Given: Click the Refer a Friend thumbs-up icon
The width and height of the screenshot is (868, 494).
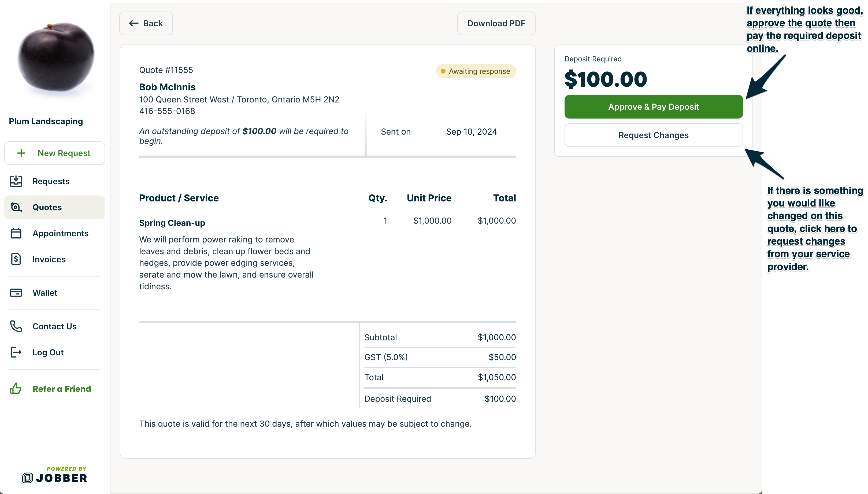Looking at the screenshot, I should pyautogui.click(x=16, y=389).
